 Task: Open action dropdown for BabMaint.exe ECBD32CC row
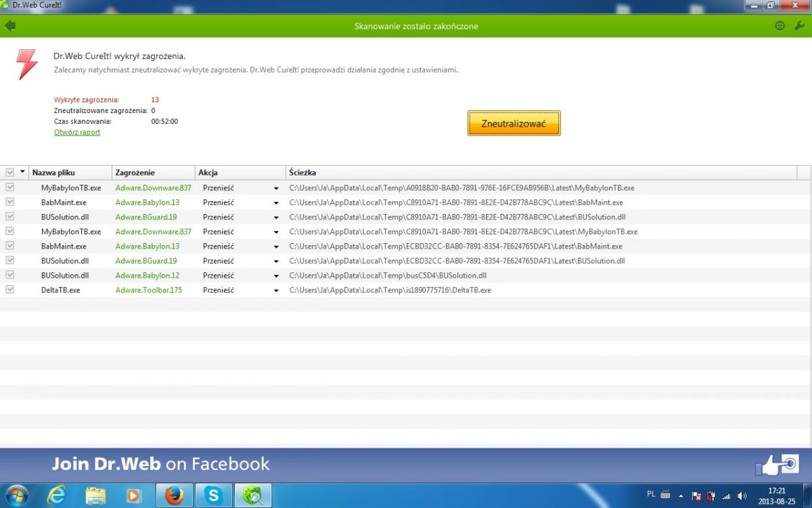276,247
